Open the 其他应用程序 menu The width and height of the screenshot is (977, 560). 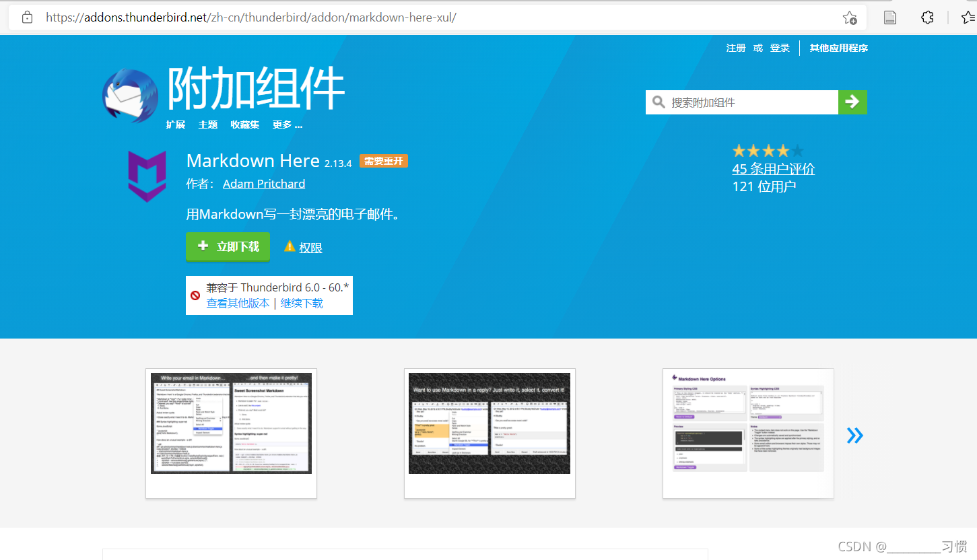[x=838, y=48]
